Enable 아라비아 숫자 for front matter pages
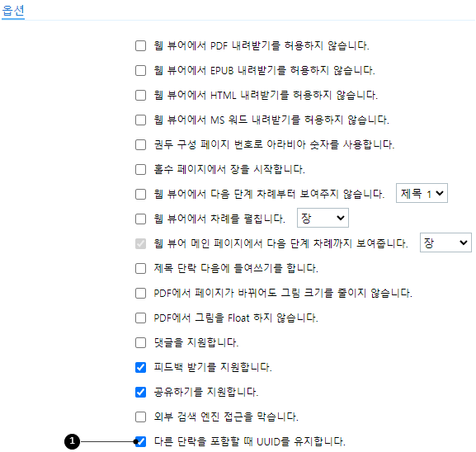 pos(140,145)
